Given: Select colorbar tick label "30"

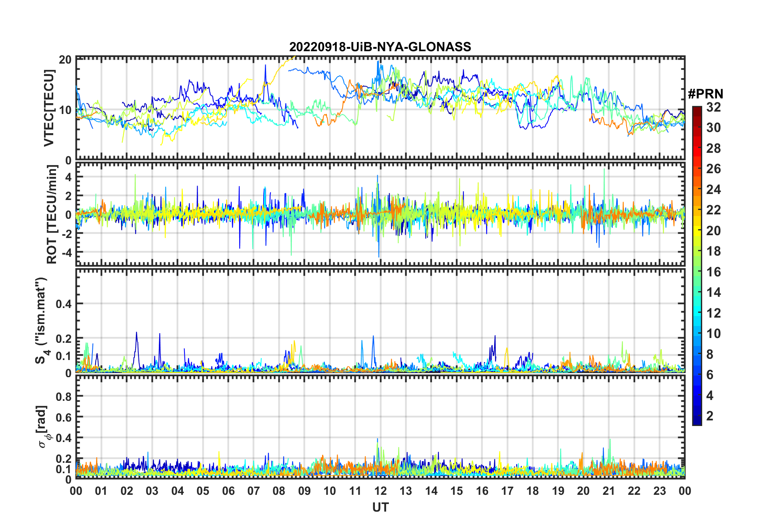Looking at the screenshot, I should [713, 128].
